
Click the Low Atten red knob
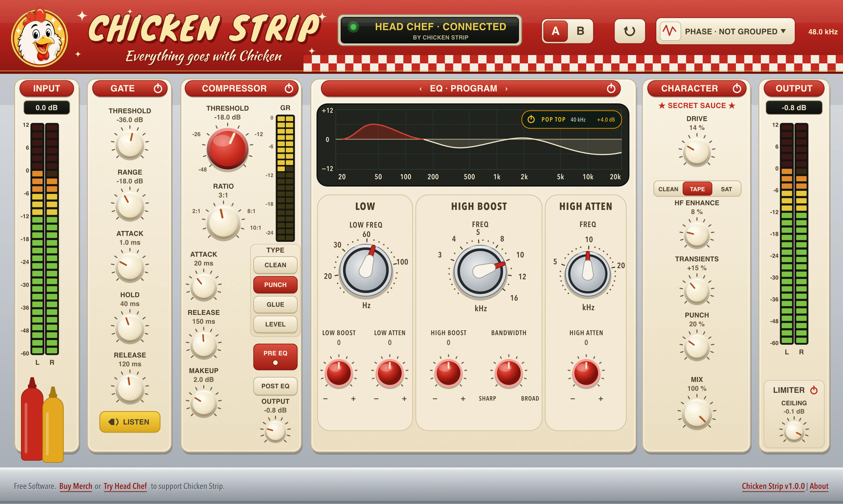[390, 373]
